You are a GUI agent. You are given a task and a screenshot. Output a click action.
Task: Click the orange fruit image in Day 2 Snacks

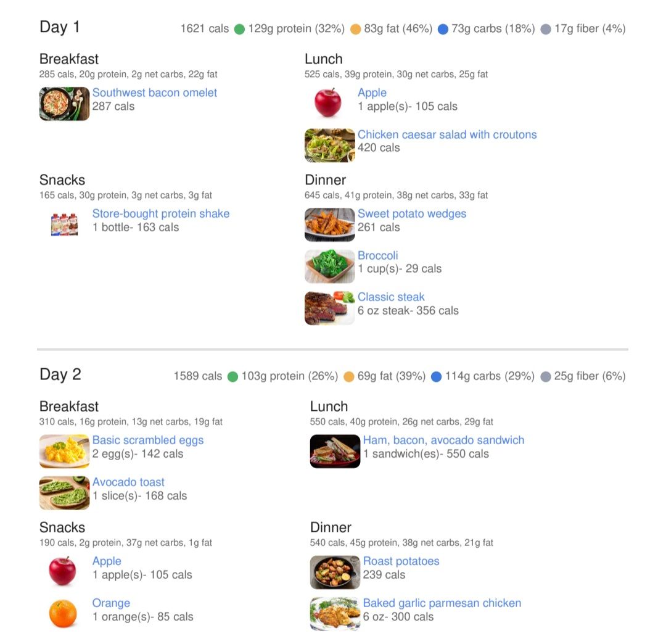tap(63, 613)
